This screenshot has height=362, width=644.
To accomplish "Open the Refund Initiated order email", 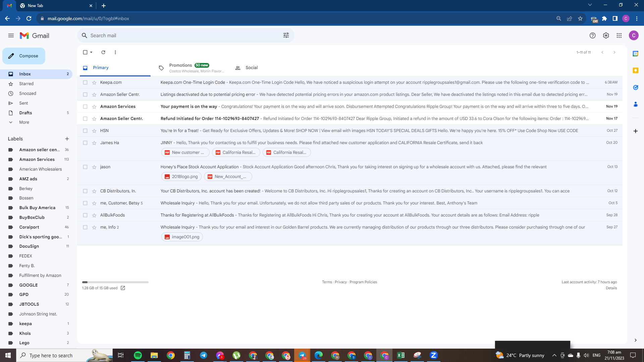I will (350, 119).
